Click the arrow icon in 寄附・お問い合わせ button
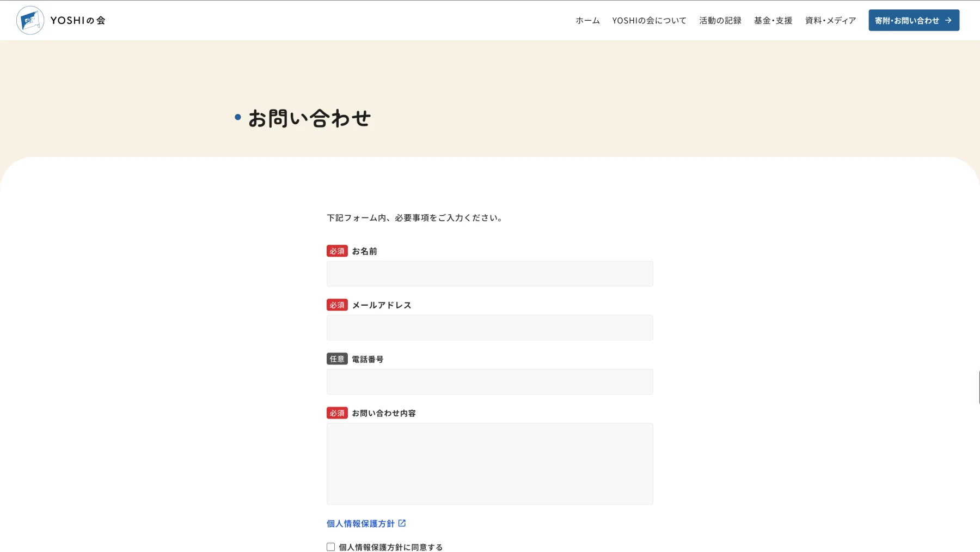980x552 pixels. [948, 20]
